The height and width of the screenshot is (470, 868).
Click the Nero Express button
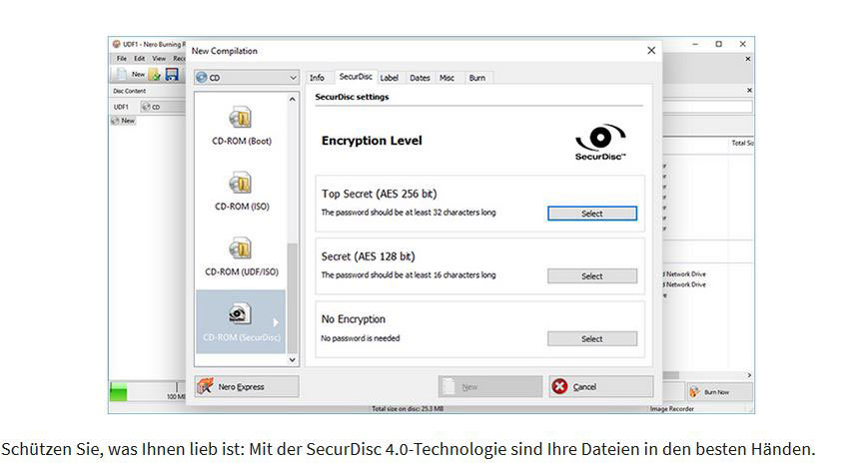247,386
